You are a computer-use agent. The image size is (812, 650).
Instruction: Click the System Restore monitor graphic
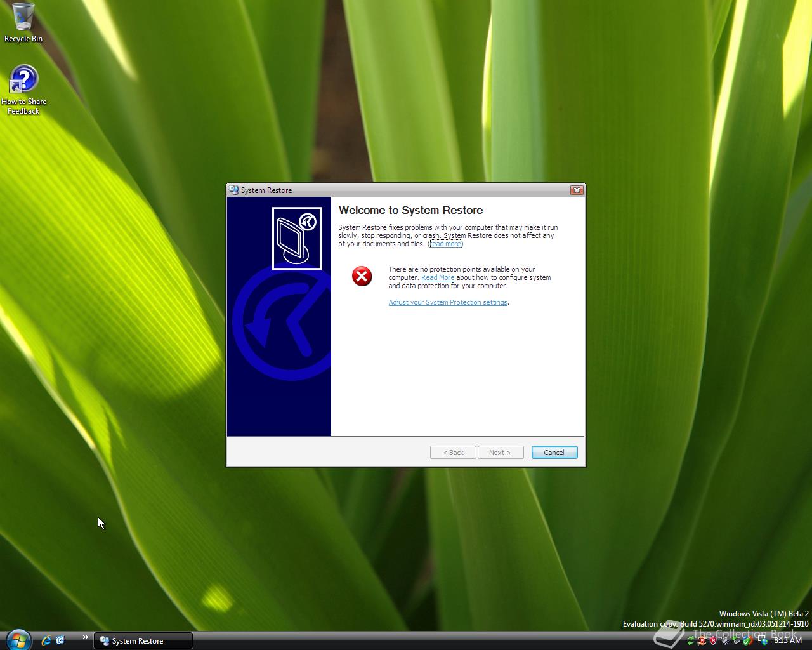(x=297, y=238)
